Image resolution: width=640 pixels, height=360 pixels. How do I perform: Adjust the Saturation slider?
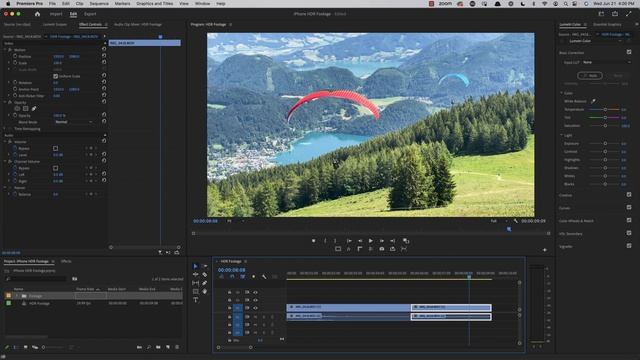click(605, 126)
